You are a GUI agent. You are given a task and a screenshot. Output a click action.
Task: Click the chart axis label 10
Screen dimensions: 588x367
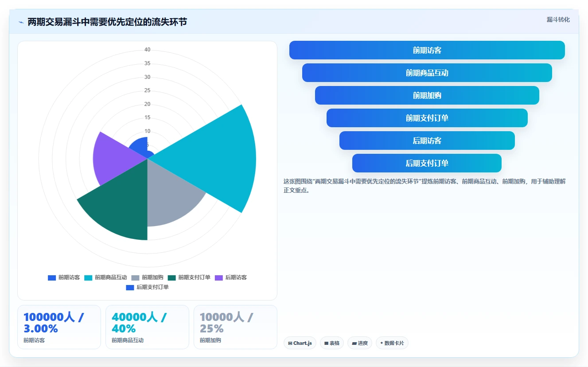click(147, 131)
